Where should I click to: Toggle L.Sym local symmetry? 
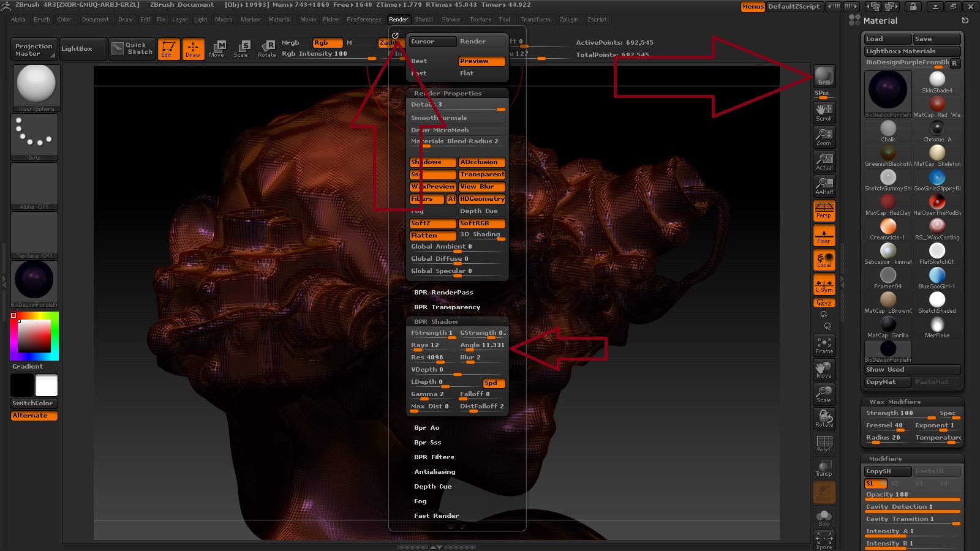(x=824, y=284)
